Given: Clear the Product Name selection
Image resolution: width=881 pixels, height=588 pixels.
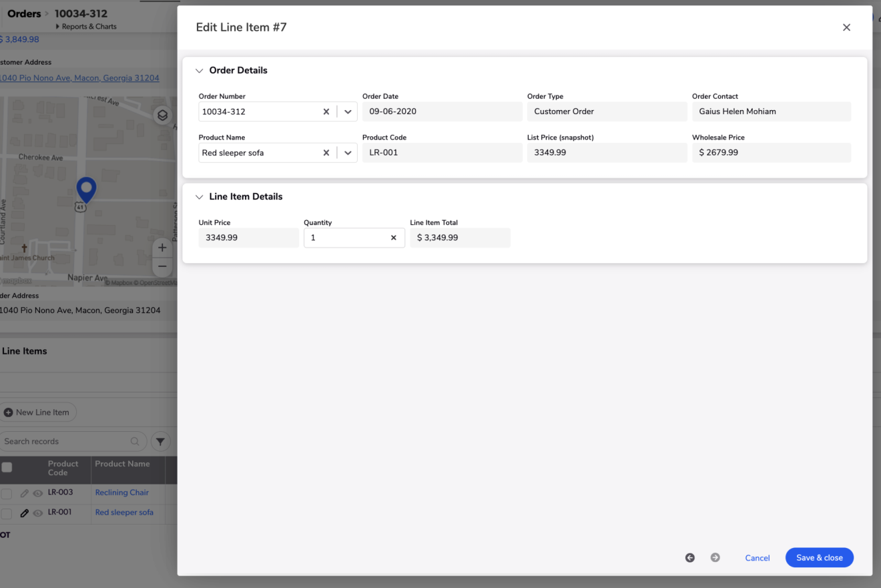Looking at the screenshot, I should click(x=326, y=153).
